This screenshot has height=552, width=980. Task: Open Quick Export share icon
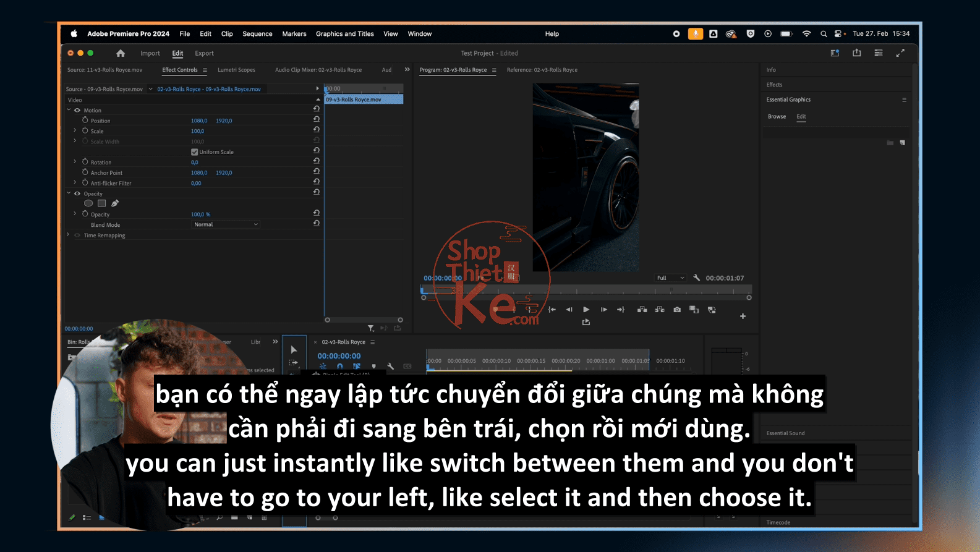pos(856,53)
